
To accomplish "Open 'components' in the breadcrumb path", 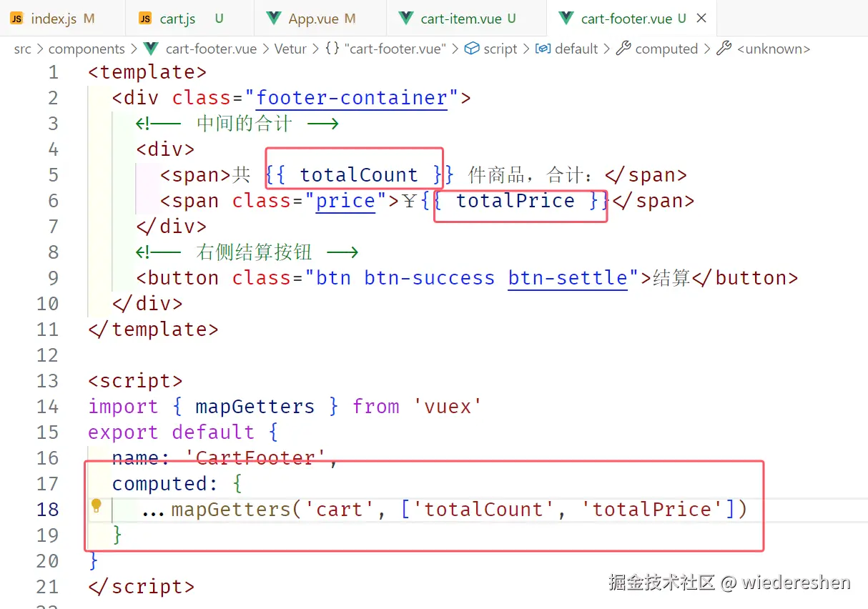I will (87, 49).
